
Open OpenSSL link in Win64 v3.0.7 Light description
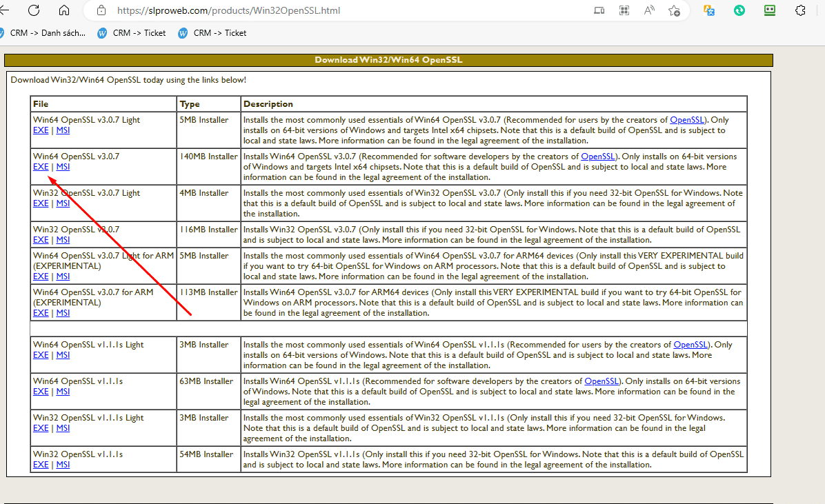686,120
